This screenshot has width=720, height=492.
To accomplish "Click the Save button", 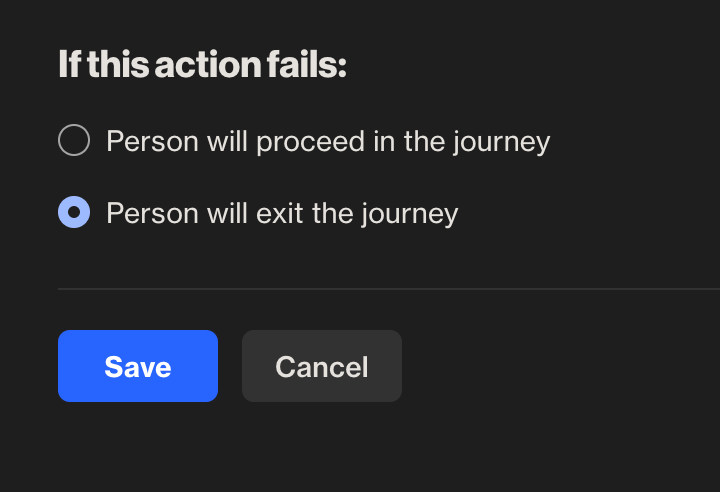I will point(138,366).
